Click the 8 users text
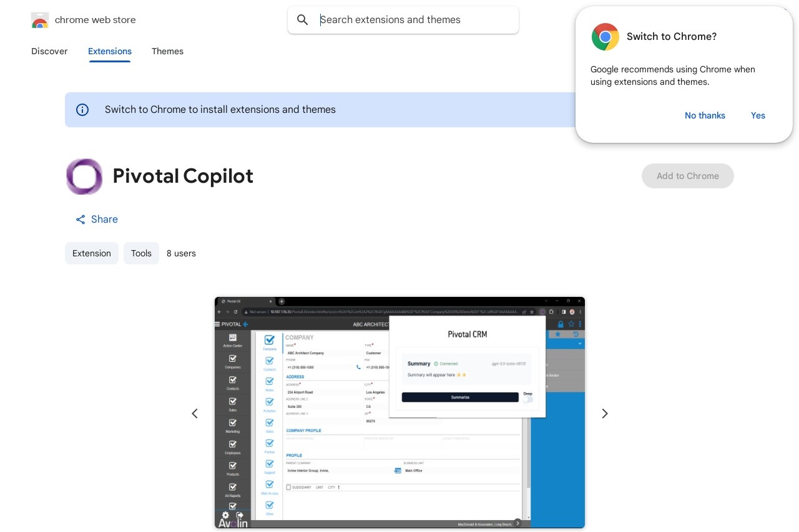 click(x=181, y=253)
